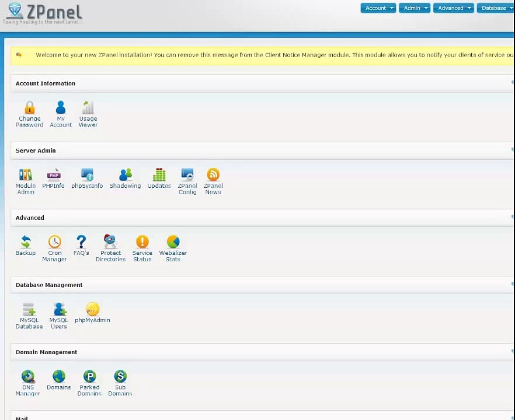The width and height of the screenshot is (515, 420).
Task: Expand the Account dropdown menu
Action: (378, 8)
